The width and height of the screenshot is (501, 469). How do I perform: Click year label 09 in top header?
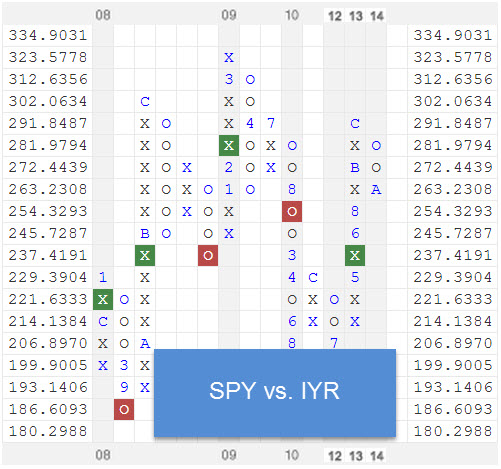click(229, 15)
